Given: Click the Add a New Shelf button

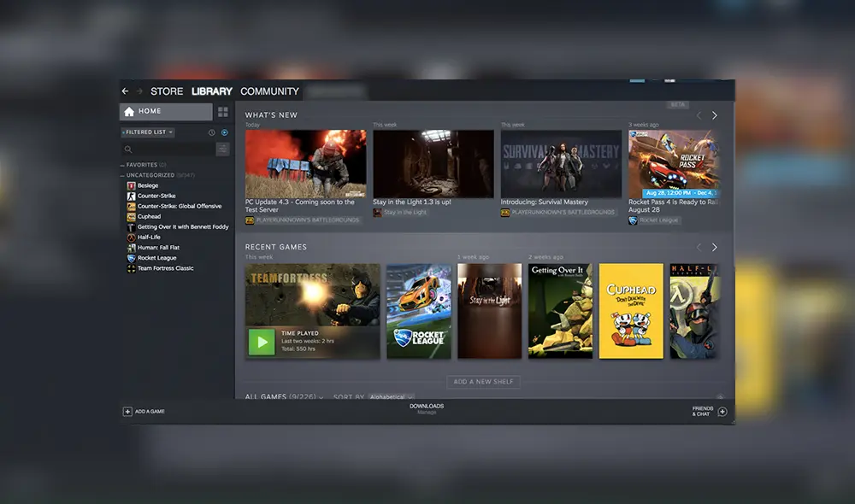Looking at the screenshot, I should [483, 382].
